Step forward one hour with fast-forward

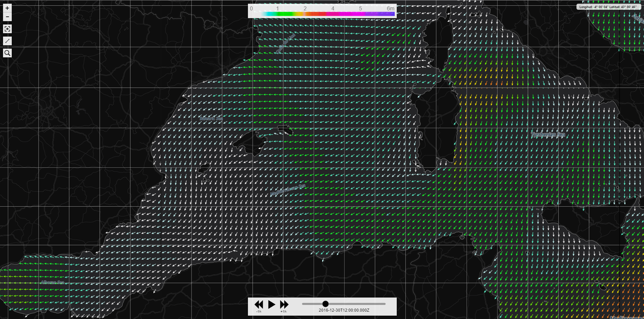pos(284,304)
